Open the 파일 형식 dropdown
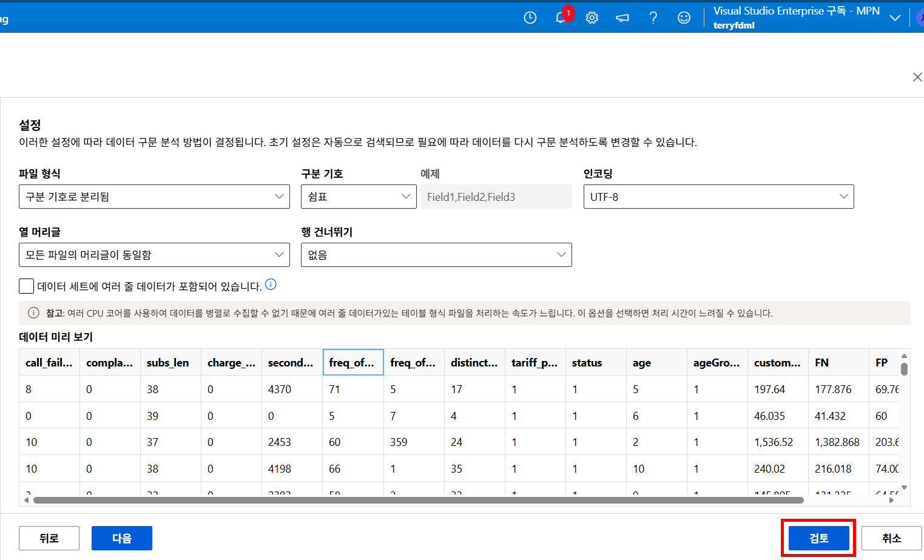 point(154,196)
